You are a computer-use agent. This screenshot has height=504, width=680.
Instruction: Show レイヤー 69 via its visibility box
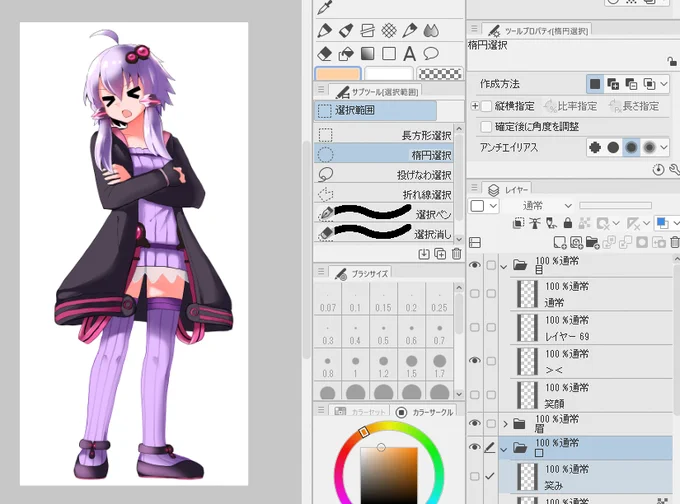pyautogui.click(x=475, y=327)
